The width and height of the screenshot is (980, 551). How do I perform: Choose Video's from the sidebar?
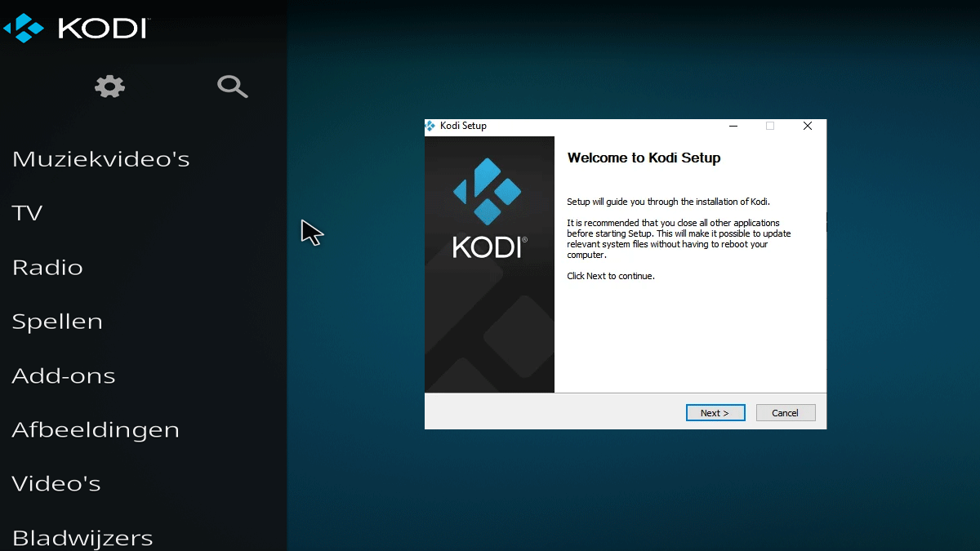click(x=56, y=484)
